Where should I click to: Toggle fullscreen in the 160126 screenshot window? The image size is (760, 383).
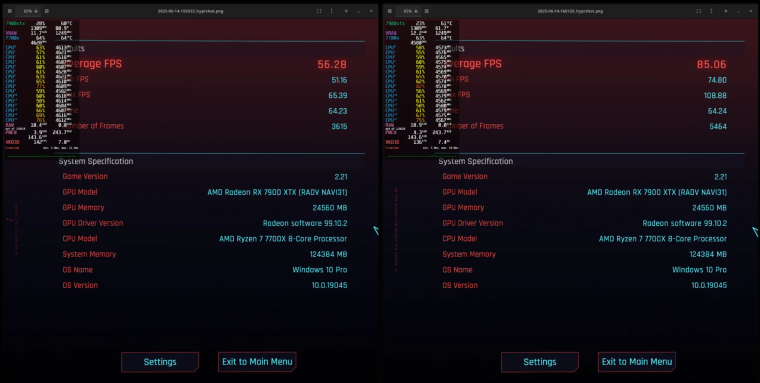(698, 11)
